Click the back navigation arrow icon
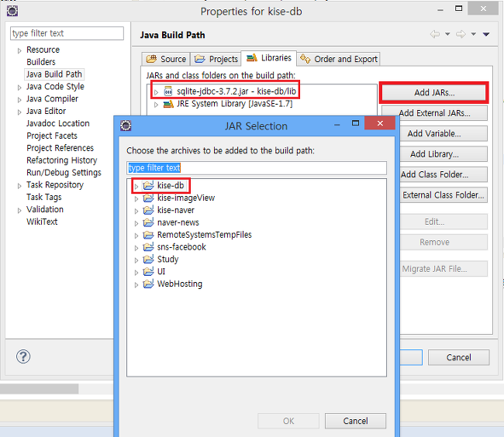 435,34
